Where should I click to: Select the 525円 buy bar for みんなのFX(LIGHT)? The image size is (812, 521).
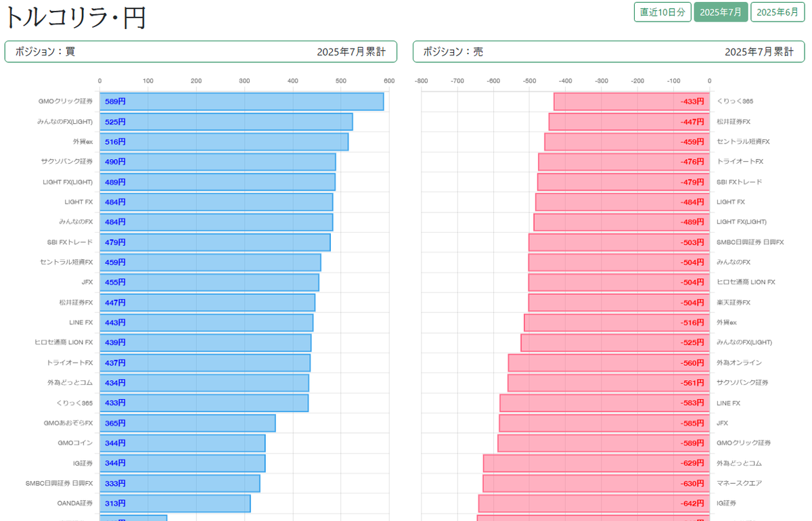pos(226,122)
